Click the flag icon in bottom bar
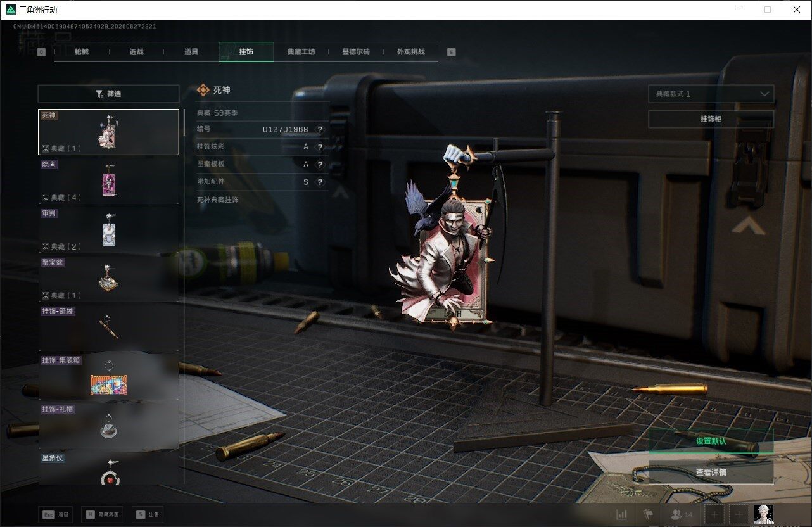The width and height of the screenshot is (812, 527). pos(647,514)
